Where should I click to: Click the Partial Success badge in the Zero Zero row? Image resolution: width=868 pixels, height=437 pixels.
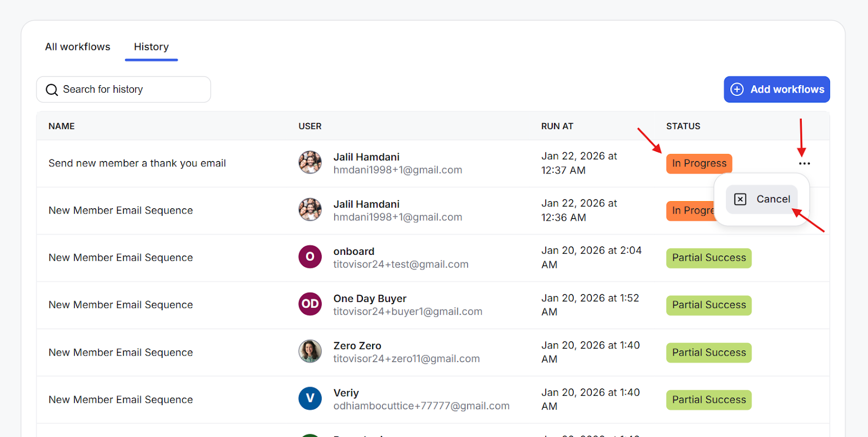point(709,352)
